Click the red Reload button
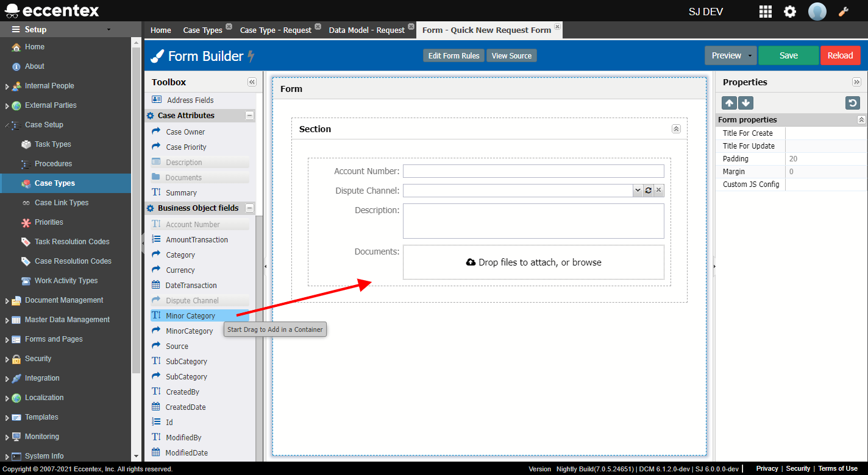 pos(840,55)
